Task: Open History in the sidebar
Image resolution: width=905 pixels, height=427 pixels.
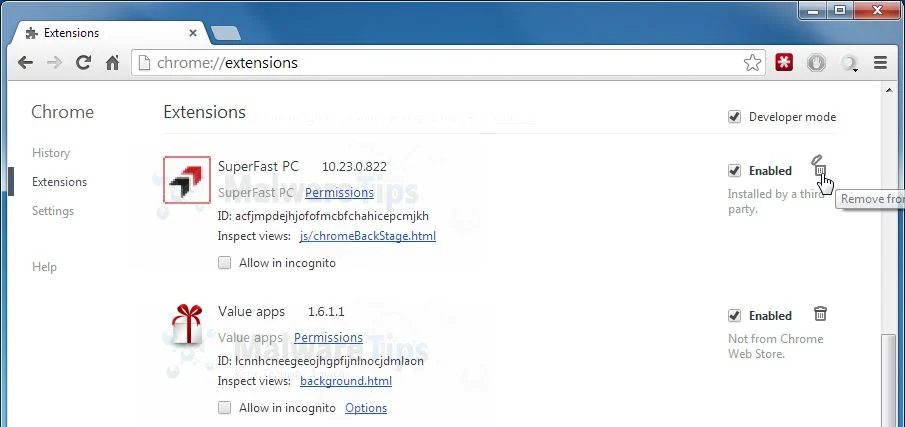Action: pyautogui.click(x=51, y=153)
